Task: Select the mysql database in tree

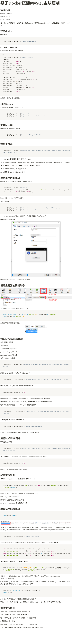Action: coord(6,301)
